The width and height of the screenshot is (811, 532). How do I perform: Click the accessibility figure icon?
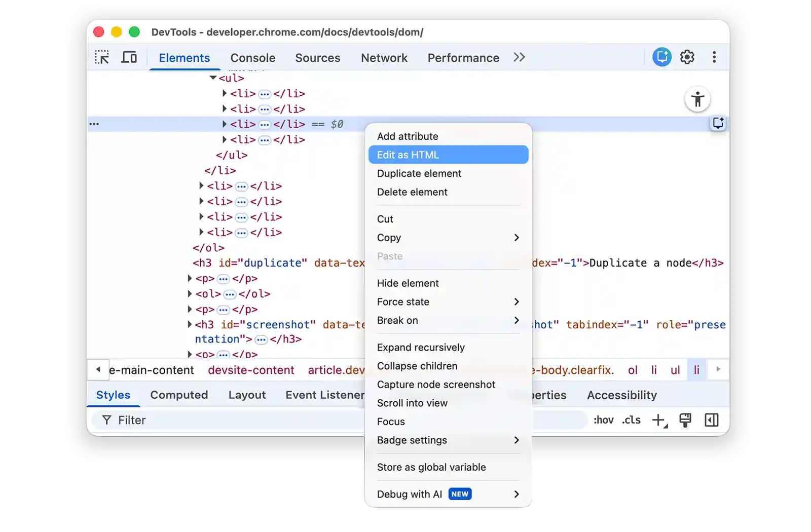697,99
